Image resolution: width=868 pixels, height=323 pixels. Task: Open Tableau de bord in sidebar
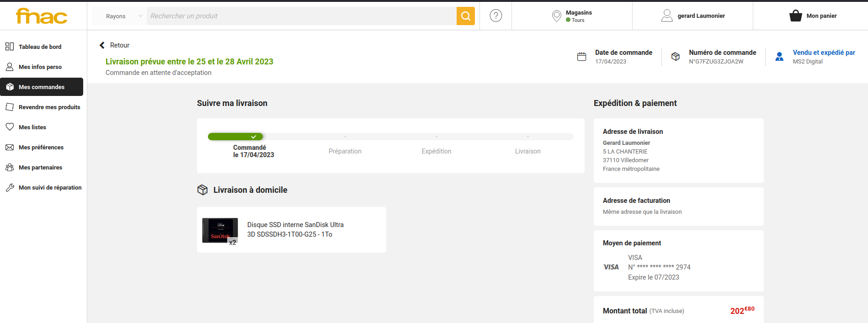click(40, 47)
